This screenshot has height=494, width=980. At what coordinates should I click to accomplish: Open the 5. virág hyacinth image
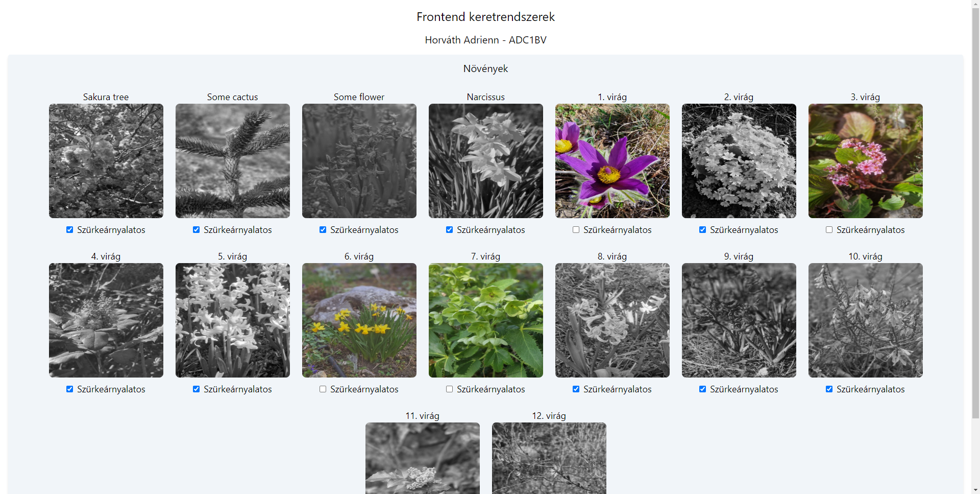233,320
